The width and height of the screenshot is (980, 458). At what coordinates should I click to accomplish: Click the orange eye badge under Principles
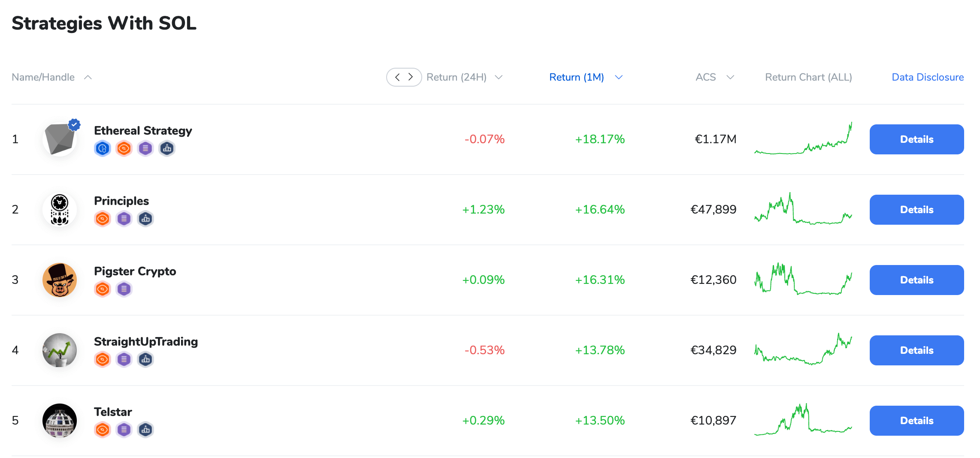point(103,219)
